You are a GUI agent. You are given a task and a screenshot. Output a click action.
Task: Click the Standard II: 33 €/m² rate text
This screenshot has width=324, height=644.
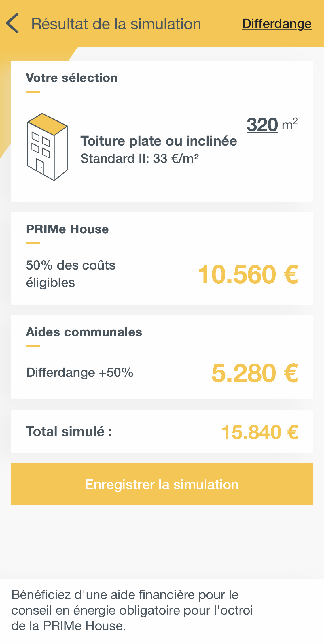click(x=140, y=159)
